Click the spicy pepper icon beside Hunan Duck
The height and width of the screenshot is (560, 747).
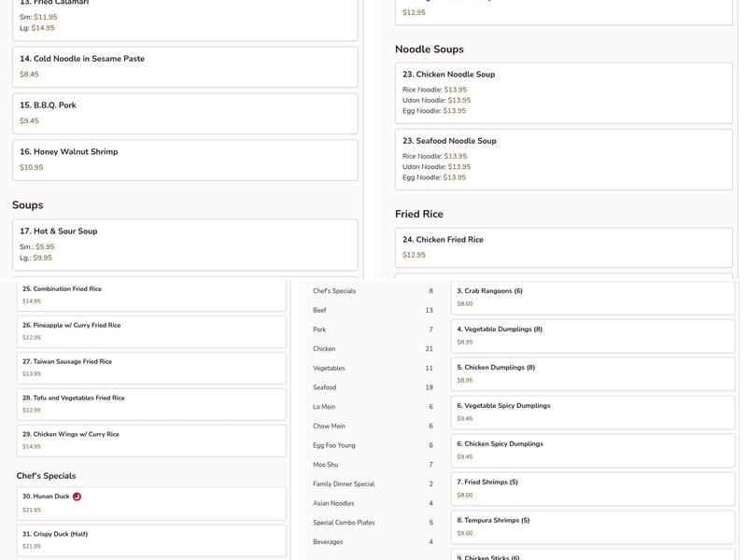point(77,497)
